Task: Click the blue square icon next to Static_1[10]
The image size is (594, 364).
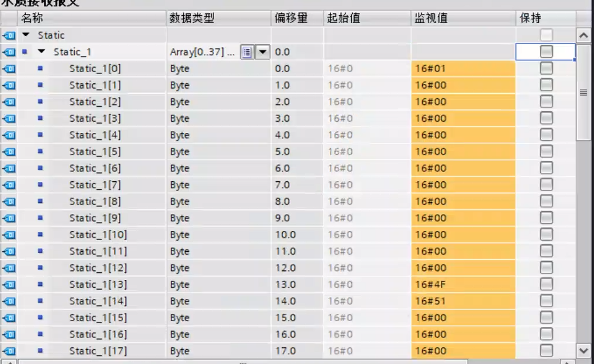Action: tap(40, 235)
